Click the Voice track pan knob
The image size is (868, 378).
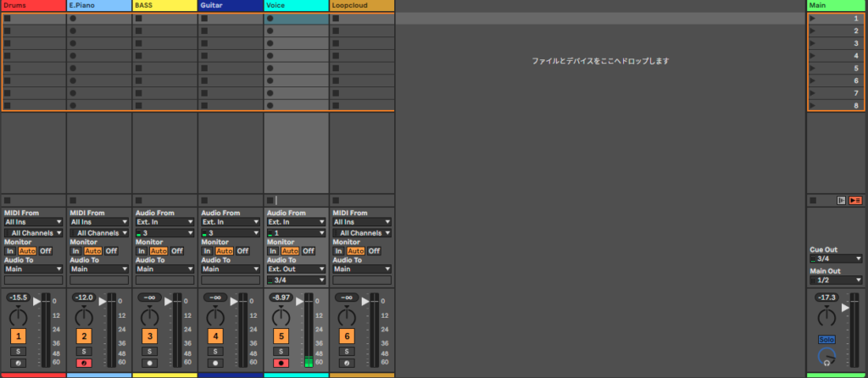(281, 317)
